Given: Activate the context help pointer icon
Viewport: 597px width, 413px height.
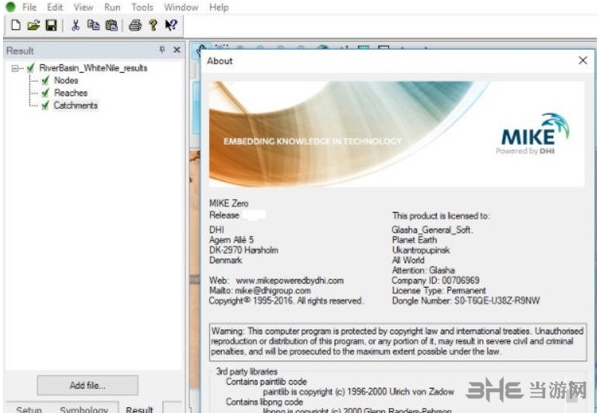Looking at the screenshot, I should point(171,25).
